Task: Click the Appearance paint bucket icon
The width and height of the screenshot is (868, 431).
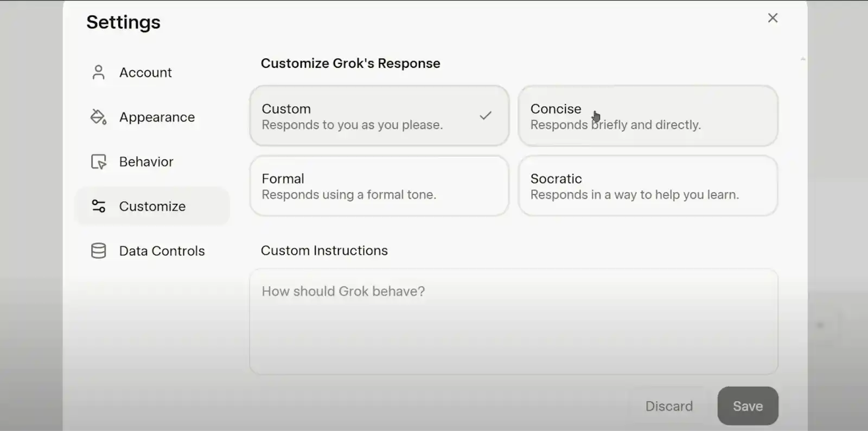Action: pos(98,117)
